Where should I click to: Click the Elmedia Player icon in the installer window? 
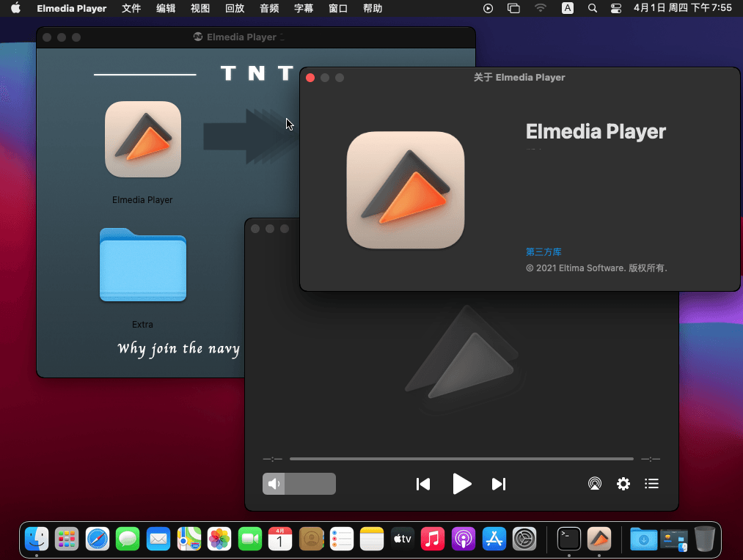click(142, 139)
